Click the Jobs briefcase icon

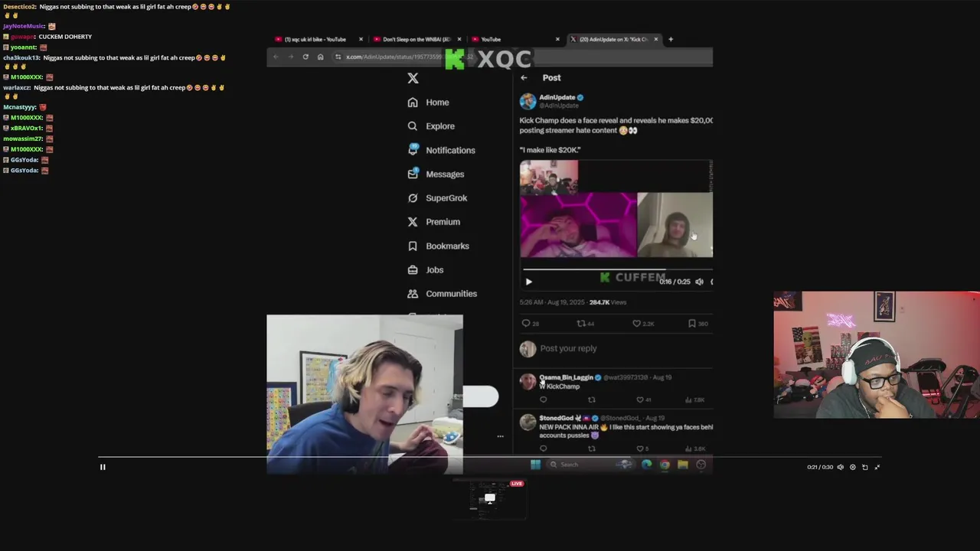tap(413, 269)
